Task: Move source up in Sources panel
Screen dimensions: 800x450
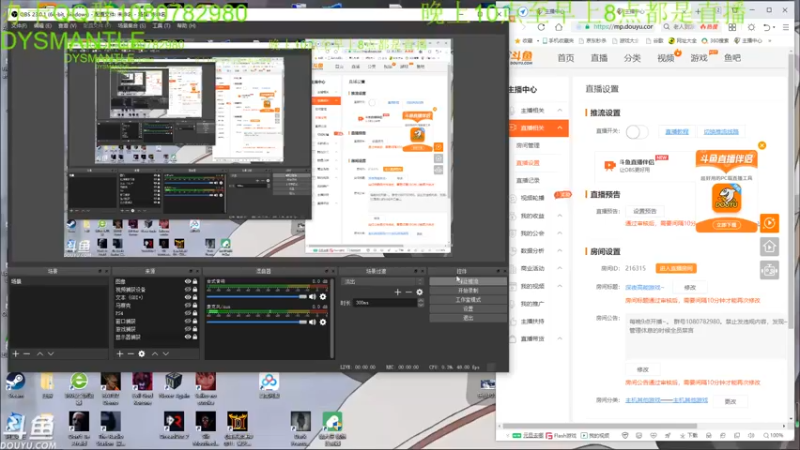Action: pos(155,354)
